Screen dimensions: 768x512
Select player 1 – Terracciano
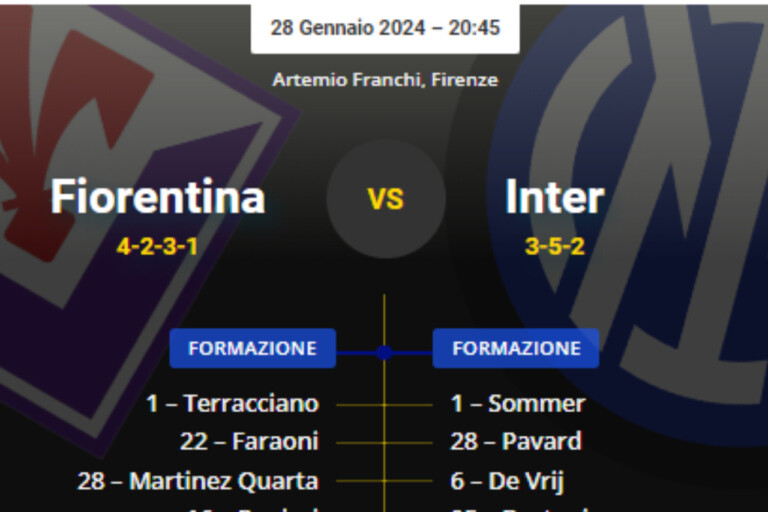point(232,404)
